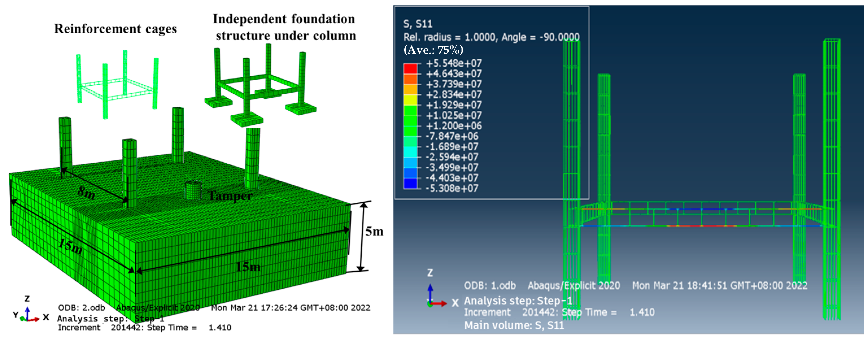Screen dimensions: 868x338
Task: Click the 8m dimension arrow between columns
Action: 95,185
